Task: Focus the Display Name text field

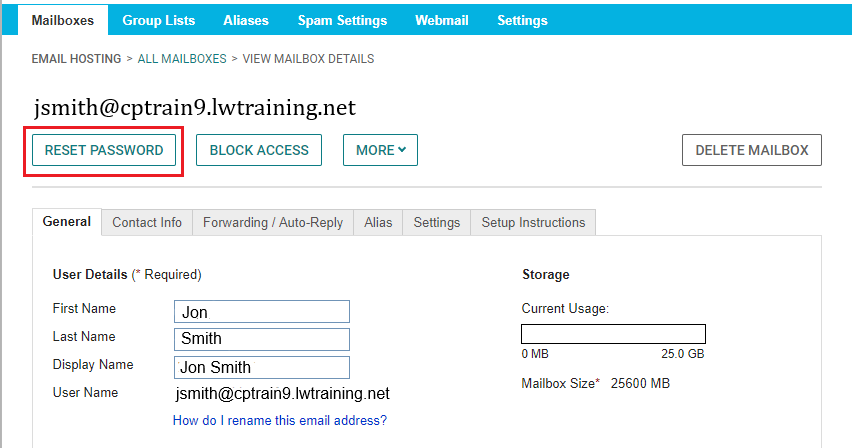Action: click(261, 367)
